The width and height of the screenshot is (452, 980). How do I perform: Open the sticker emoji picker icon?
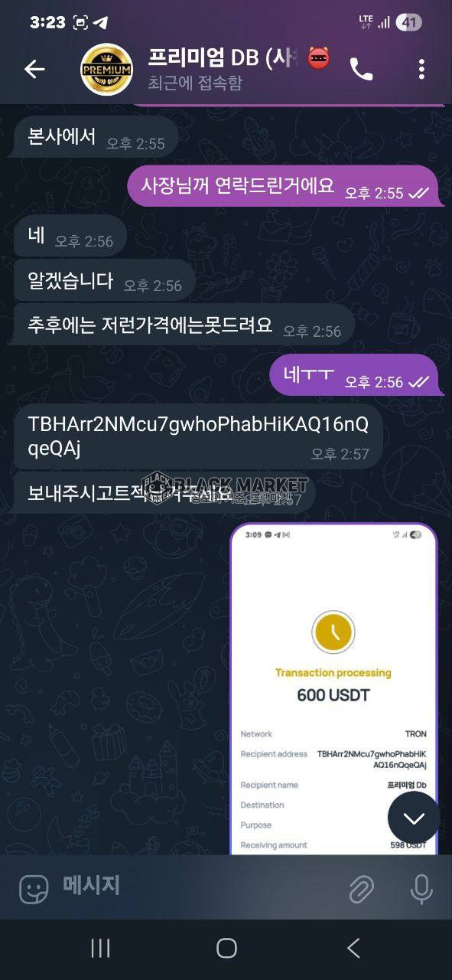click(x=34, y=889)
